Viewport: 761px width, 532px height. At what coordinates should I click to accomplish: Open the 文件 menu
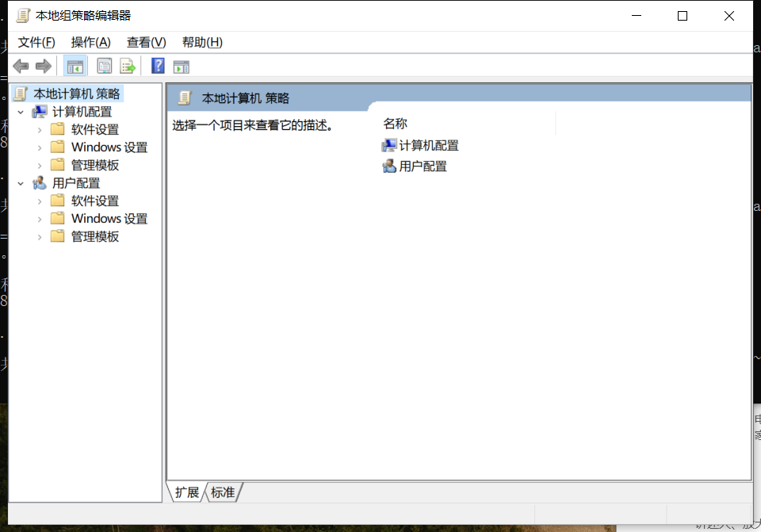[35, 42]
